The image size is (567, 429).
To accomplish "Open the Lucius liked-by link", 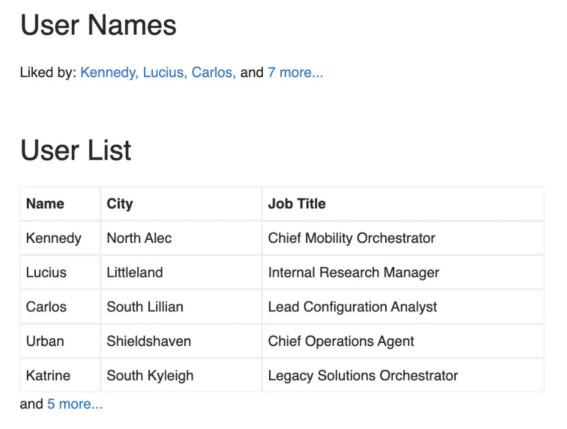I will 165,72.
